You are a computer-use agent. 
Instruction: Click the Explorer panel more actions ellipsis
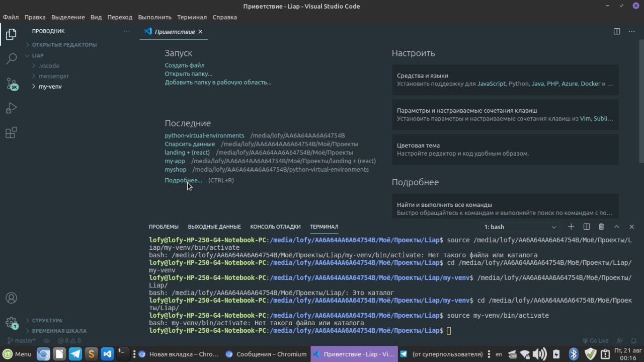(126, 31)
